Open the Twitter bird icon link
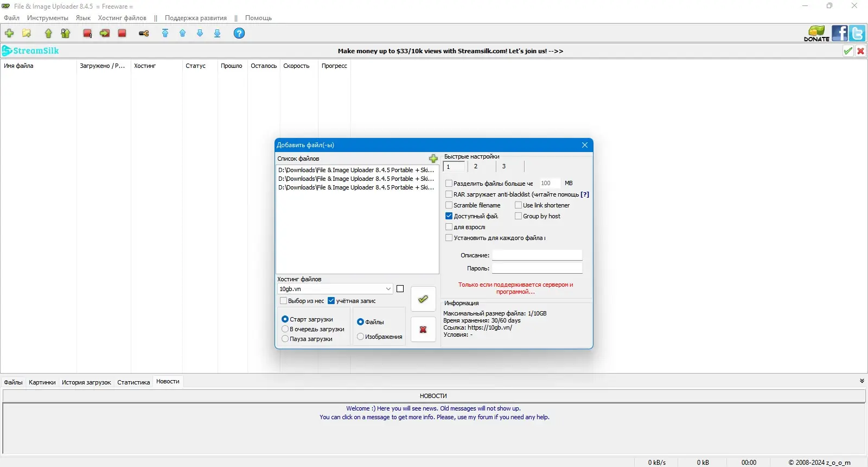 pos(858,34)
